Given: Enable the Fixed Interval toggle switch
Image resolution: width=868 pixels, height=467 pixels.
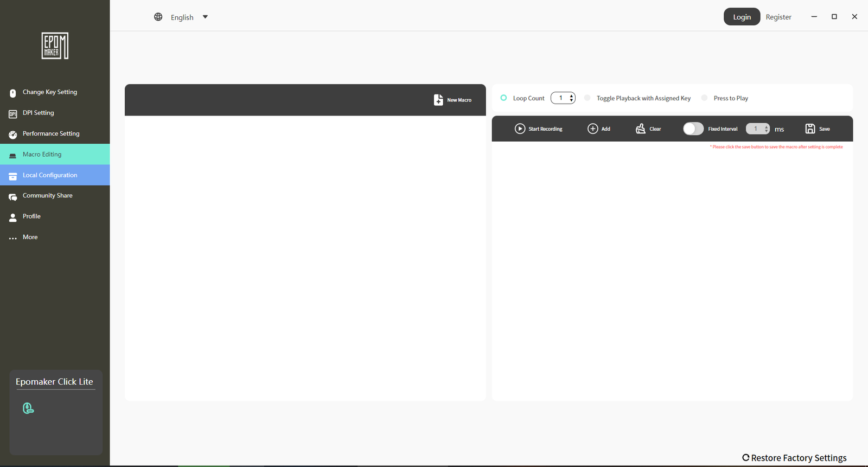Looking at the screenshot, I should pyautogui.click(x=693, y=129).
